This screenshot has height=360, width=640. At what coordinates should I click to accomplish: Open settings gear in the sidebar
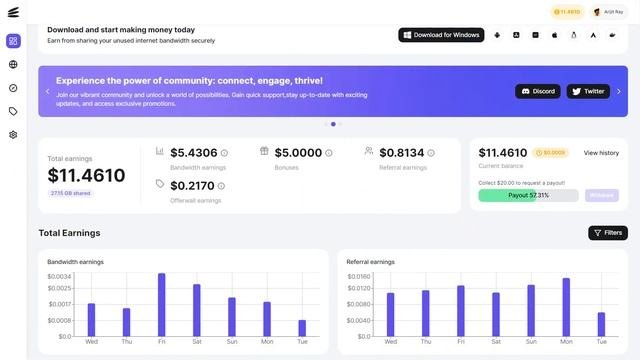coord(13,135)
